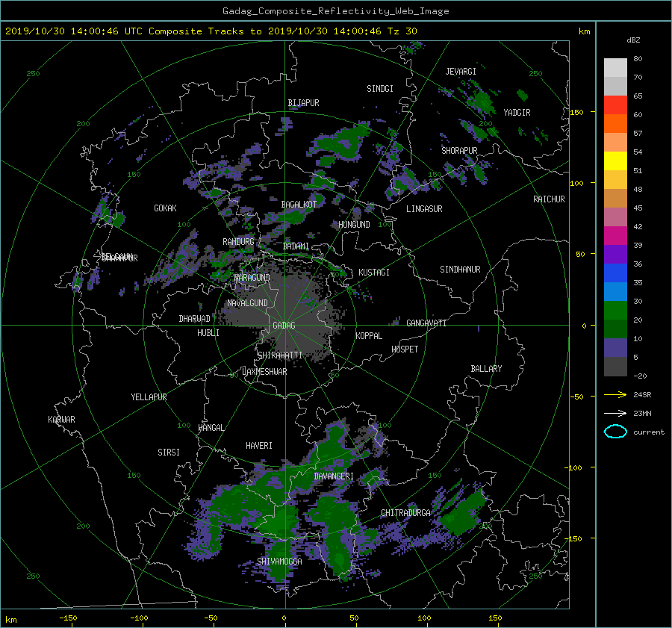
Task: Click the yellow 54 dBZ legend swatch
Action: (x=615, y=161)
